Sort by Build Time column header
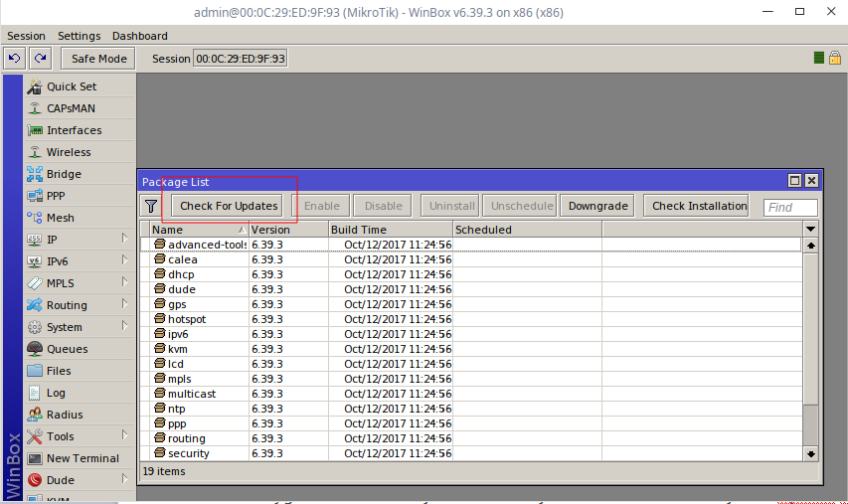Viewport: 848px width, 504px height. point(391,230)
